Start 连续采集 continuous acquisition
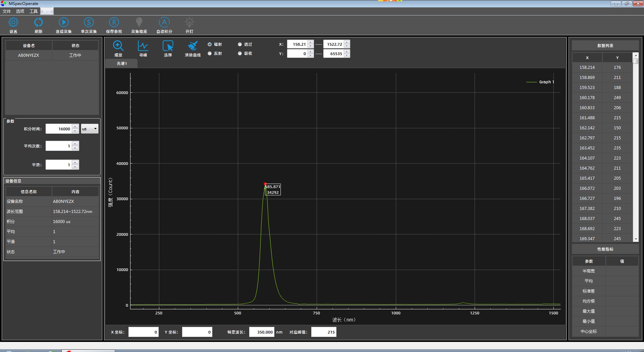 tap(64, 23)
